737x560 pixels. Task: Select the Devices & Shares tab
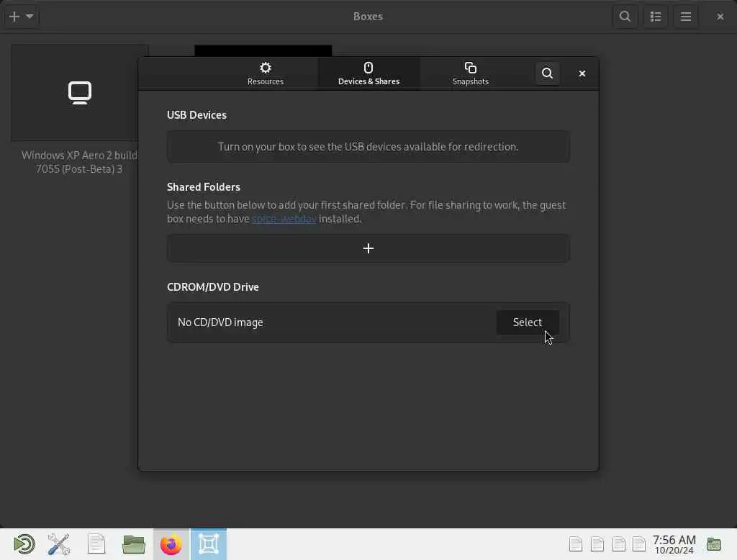click(368, 73)
